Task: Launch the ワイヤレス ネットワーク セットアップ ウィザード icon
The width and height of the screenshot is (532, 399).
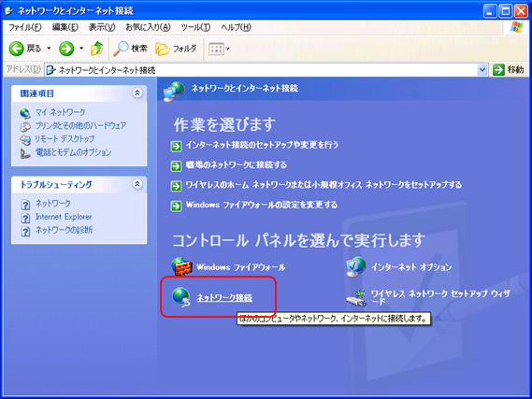Action: [x=356, y=298]
